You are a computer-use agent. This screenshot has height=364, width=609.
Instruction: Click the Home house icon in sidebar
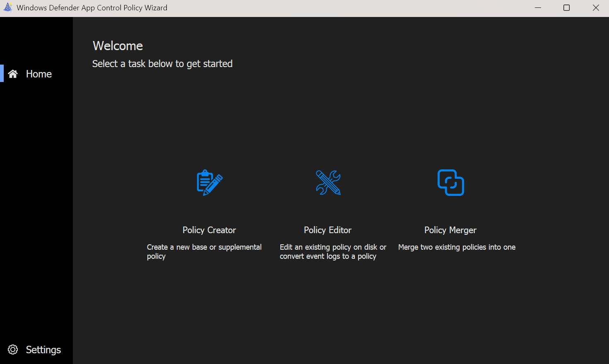coord(13,74)
